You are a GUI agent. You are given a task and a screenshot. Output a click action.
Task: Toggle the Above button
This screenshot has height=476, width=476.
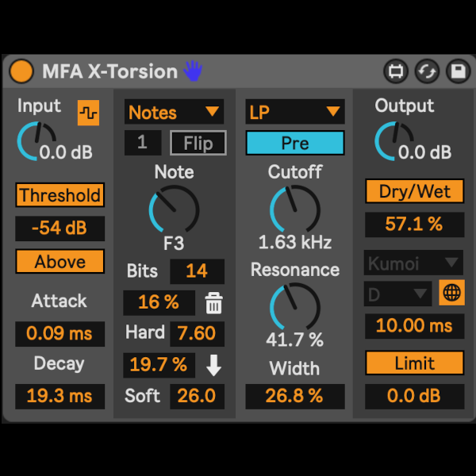60,261
